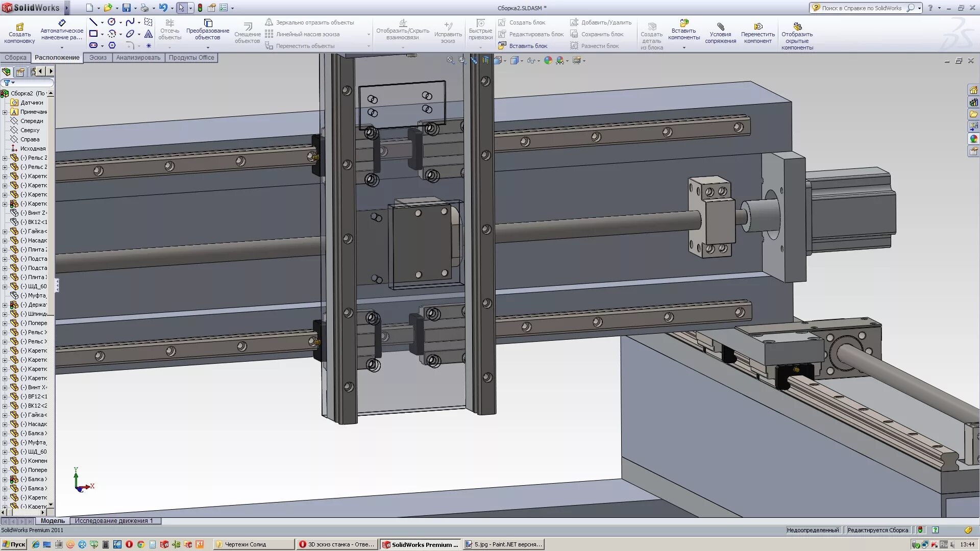Open the rectangle tool dropdown arrow
The height and width of the screenshot is (551, 980).
coord(102,34)
